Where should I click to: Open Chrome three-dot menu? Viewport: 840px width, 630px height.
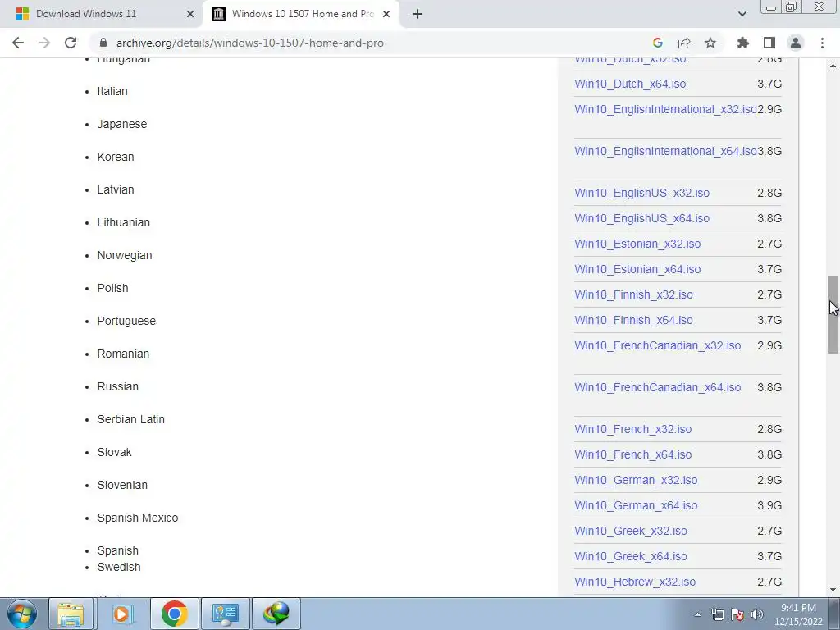click(x=822, y=43)
